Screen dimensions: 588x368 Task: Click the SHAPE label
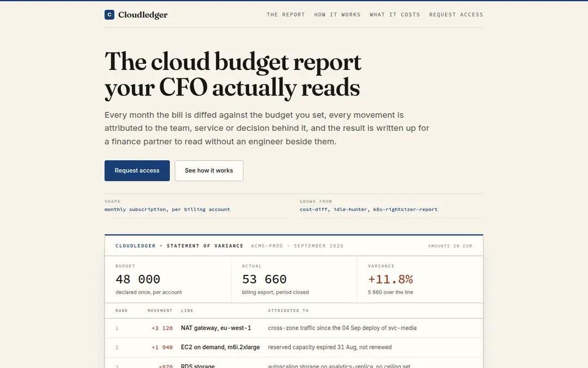point(113,201)
